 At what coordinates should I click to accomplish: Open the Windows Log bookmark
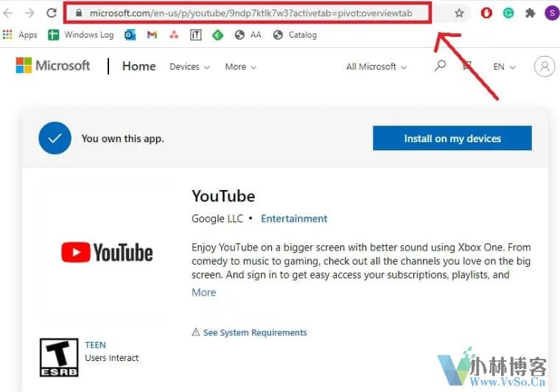pos(81,35)
